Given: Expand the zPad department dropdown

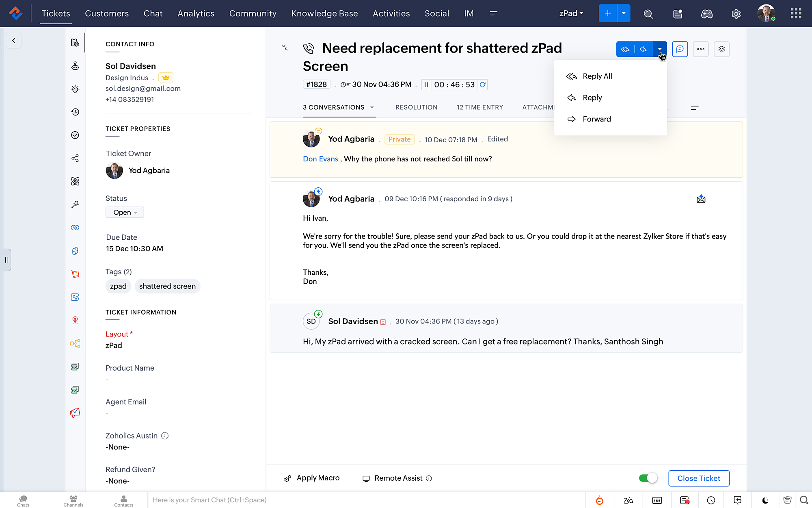Looking at the screenshot, I should (571, 13).
